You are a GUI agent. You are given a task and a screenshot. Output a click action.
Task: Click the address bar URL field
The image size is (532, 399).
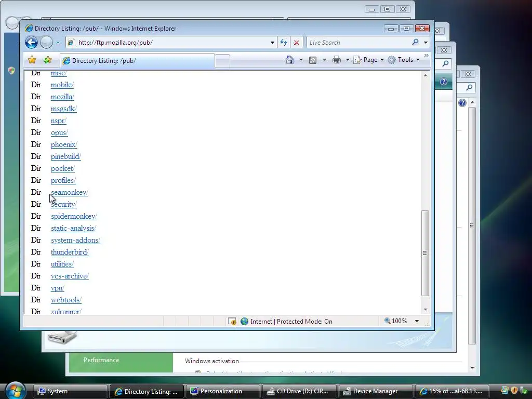point(170,43)
